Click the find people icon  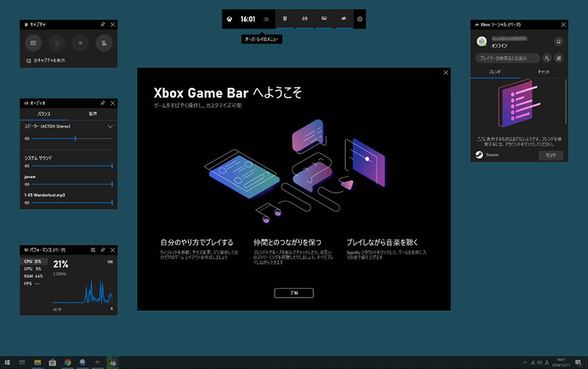point(546,58)
